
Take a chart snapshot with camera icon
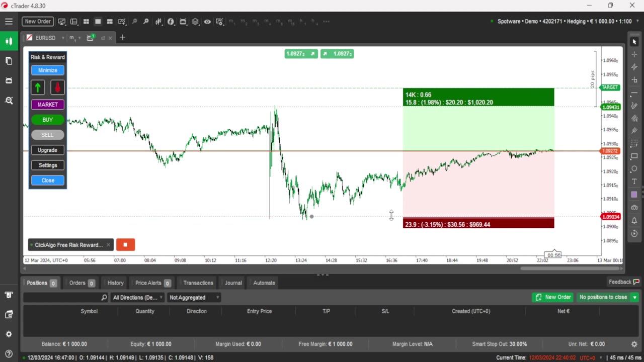pos(634,207)
